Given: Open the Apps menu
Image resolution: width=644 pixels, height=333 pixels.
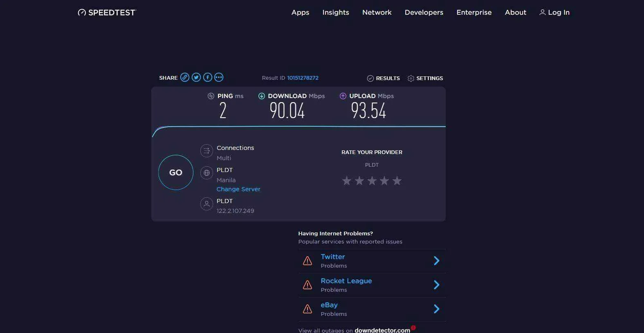Looking at the screenshot, I should pos(300,12).
